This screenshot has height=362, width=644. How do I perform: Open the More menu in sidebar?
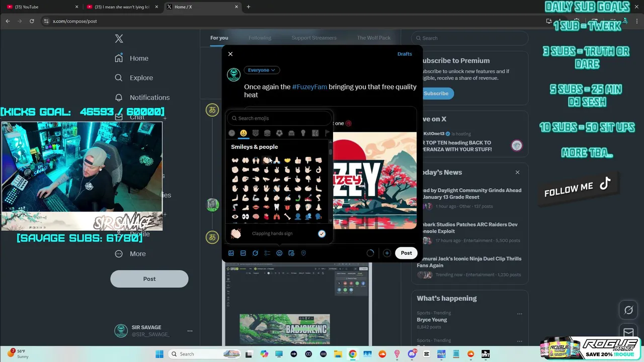coord(130,254)
